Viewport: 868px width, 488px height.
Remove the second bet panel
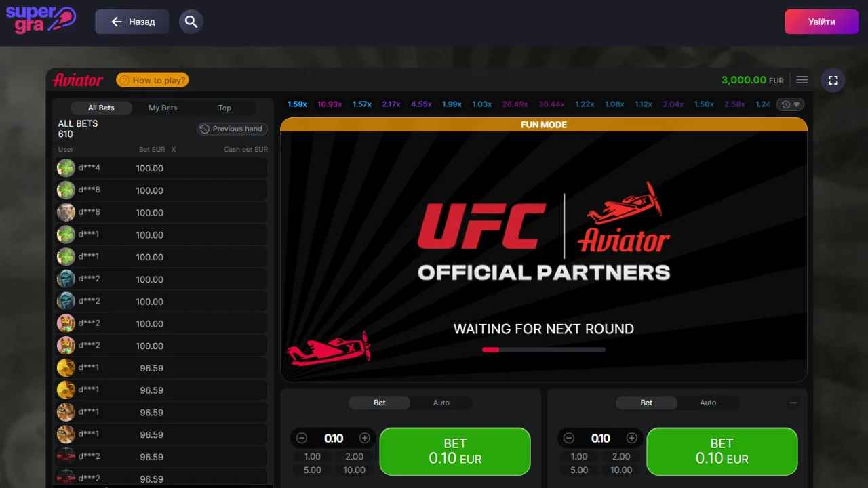click(793, 403)
